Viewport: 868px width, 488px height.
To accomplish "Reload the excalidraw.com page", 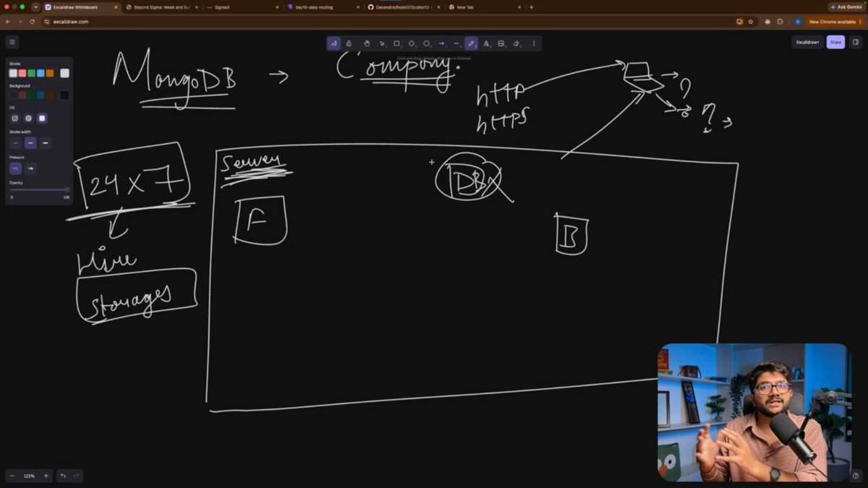I will click(x=32, y=22).
